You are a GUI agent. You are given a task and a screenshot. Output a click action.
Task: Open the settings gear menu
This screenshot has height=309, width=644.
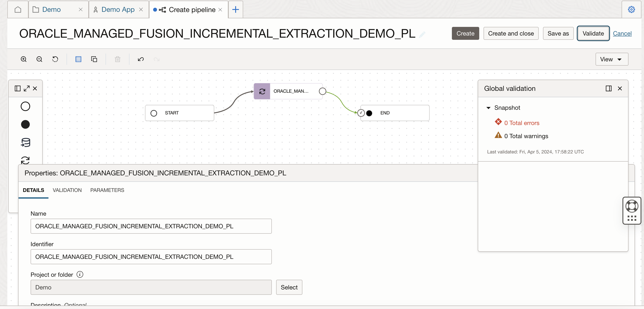(631, 9)
